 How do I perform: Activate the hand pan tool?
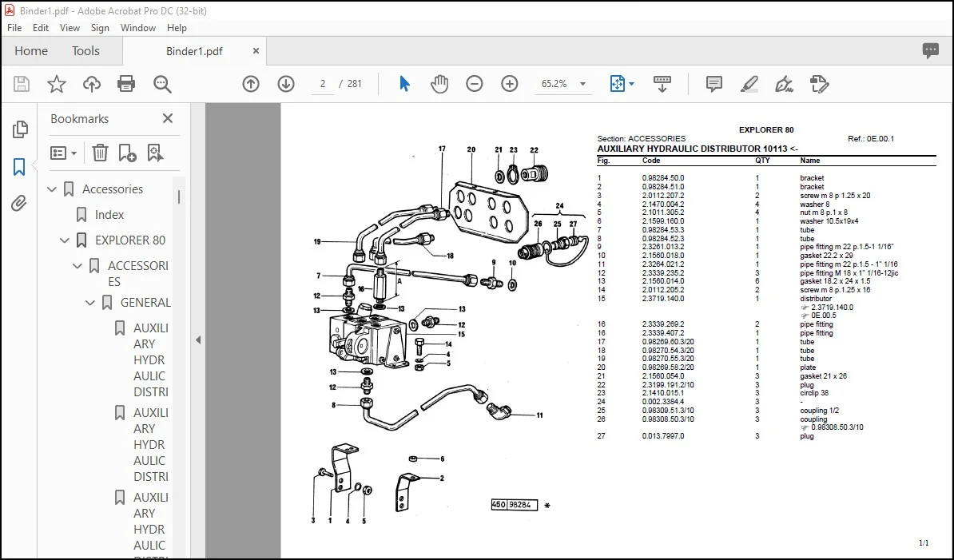click(439, 84)
